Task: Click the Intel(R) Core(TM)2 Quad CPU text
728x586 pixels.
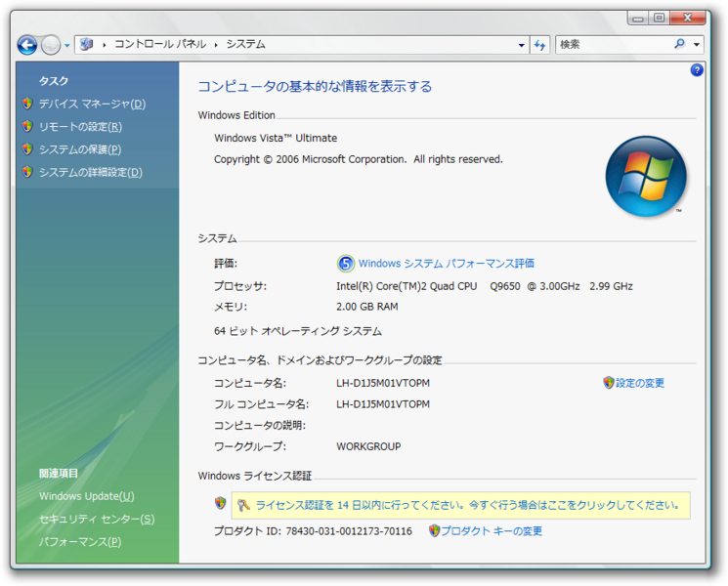Action: (407, 286)
